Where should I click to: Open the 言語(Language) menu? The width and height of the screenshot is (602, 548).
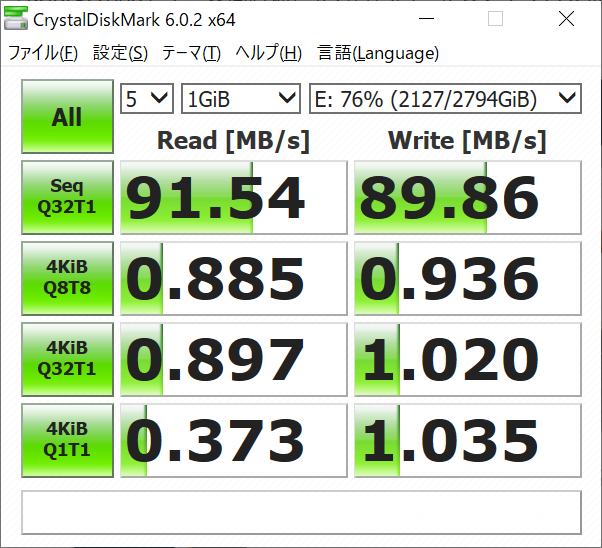tap(378, 53)
